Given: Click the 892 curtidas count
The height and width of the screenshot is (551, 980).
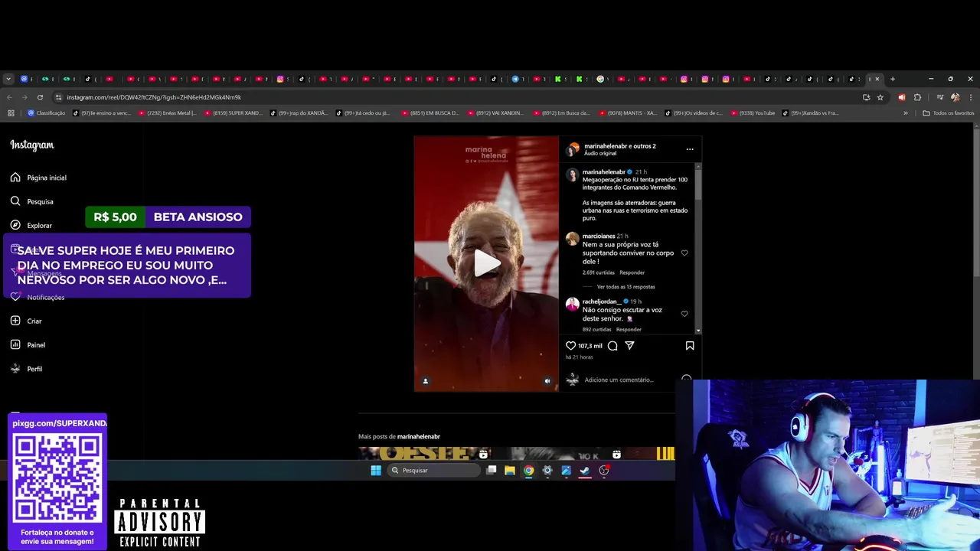Looking at the screenshot, I should [596, 329].
